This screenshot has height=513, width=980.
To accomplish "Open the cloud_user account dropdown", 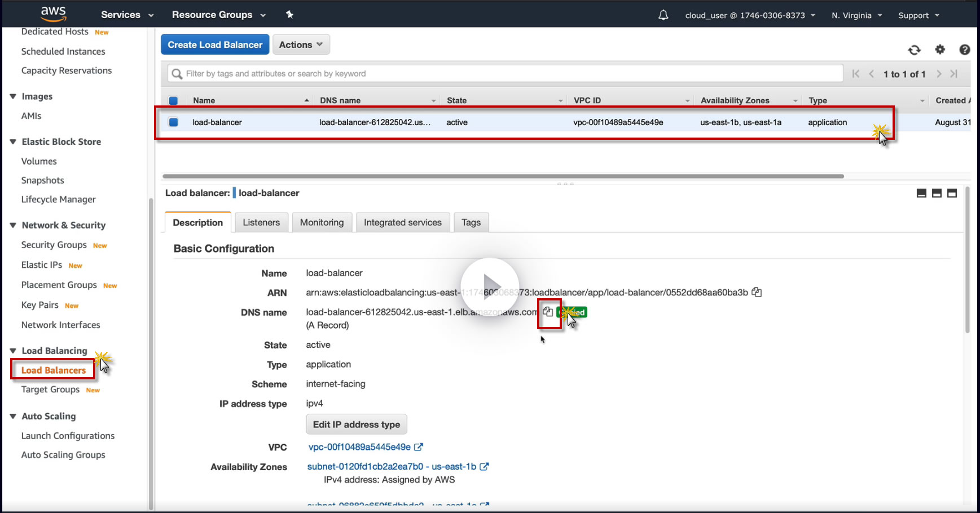I will coord(750,15).
